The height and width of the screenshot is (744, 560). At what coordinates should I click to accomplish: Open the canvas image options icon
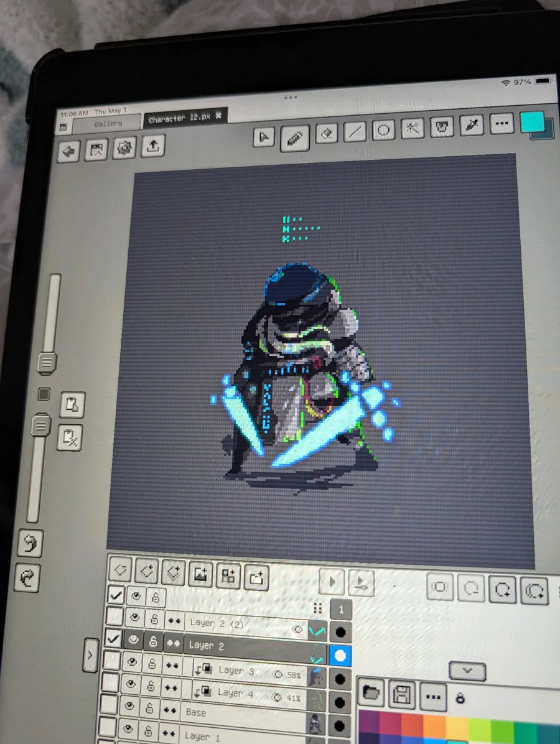coord(96,150)
